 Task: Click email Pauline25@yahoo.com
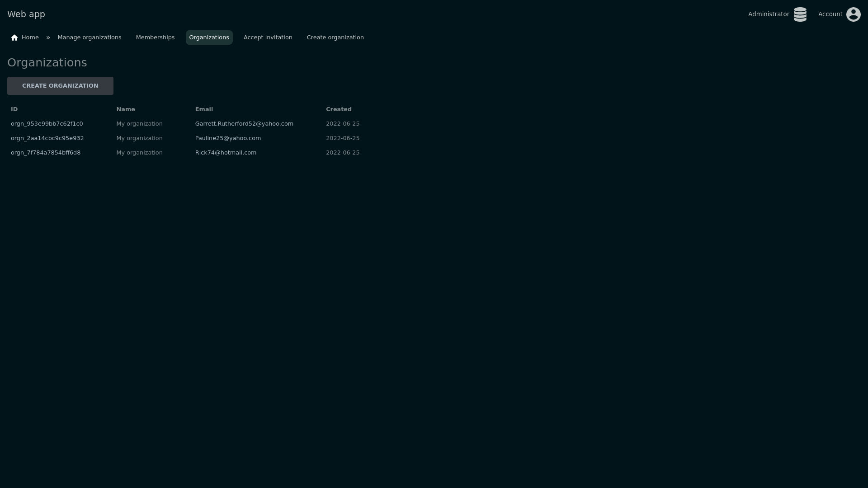(228, 138)
